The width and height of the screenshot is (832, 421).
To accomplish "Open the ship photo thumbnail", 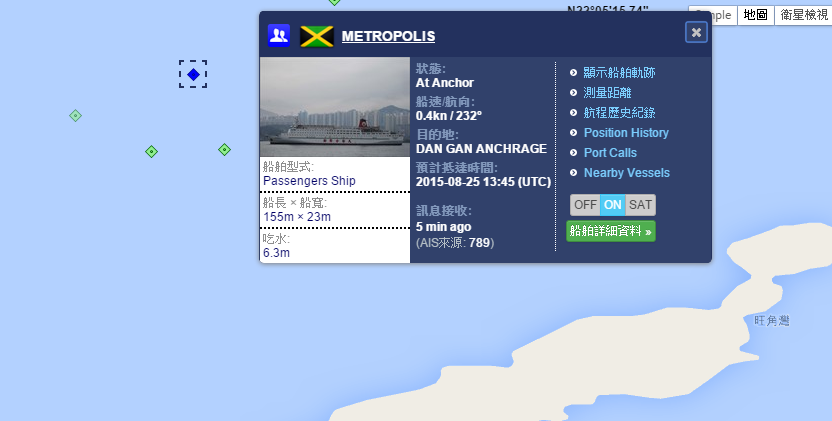I will click(335, 107).
